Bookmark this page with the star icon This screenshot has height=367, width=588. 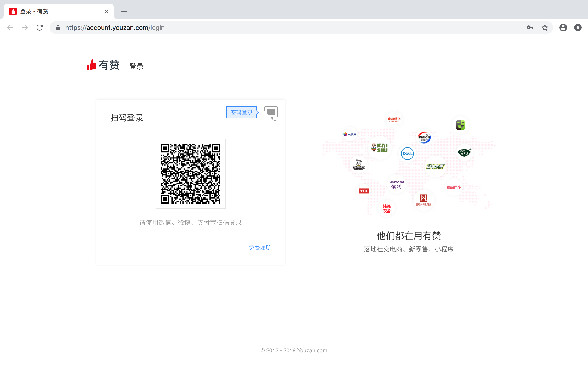click(545, 28)
